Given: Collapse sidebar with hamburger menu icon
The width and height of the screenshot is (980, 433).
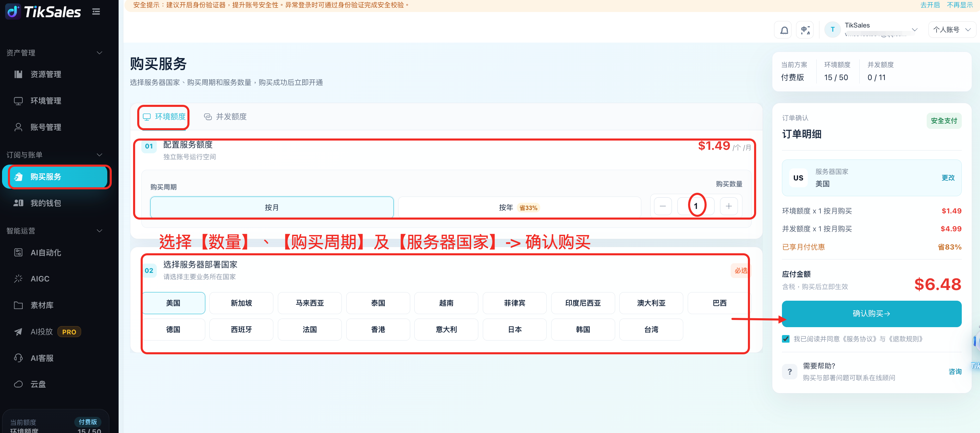Looking at the screenshot, I should click(x=96, y=12).
